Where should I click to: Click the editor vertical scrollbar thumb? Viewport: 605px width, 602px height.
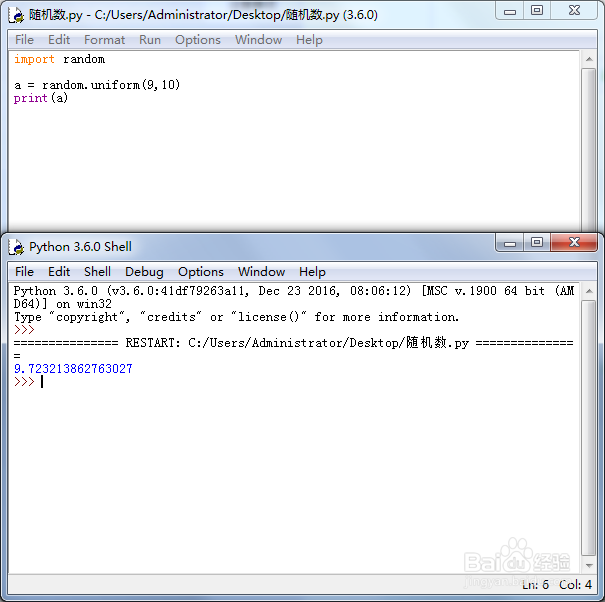(x=589, y=150)
